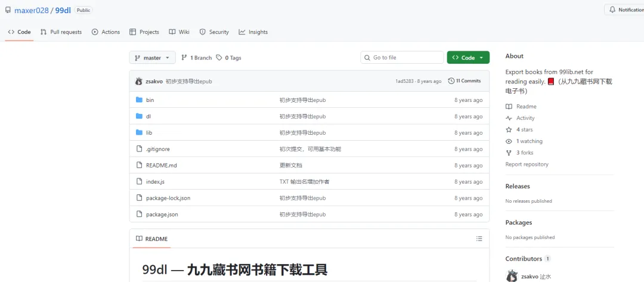Image resolution: width=644 pixels, height=282 pixels.
Task: Open contributor zsakvo profile in the sidebar
Action: click(x=536, y=276)
